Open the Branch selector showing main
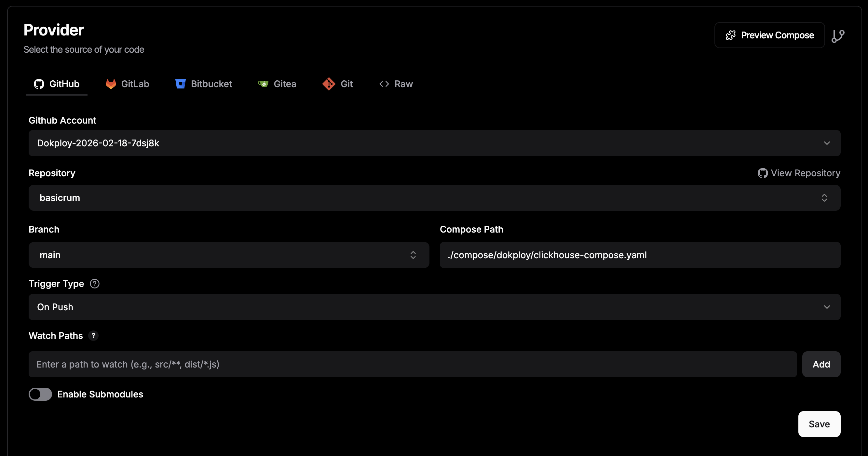This screenshot has height=456, width=868. tap(229, 255)
